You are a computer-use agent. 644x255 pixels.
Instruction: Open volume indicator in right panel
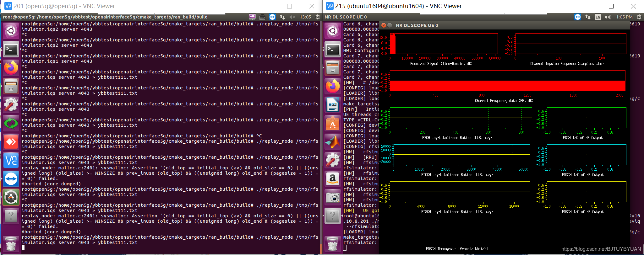[608, 17]
